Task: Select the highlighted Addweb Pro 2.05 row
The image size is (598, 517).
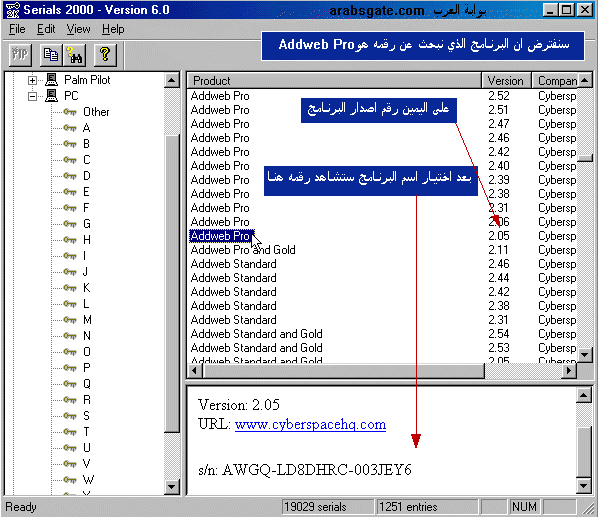Action: point(383,236)
